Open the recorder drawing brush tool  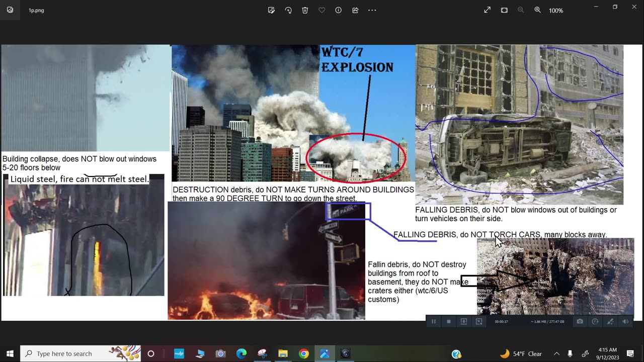pyautogui.click(x=610, y=321)
